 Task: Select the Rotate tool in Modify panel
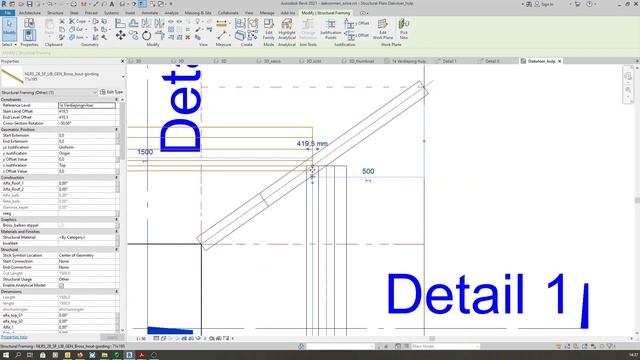point(147,36)
